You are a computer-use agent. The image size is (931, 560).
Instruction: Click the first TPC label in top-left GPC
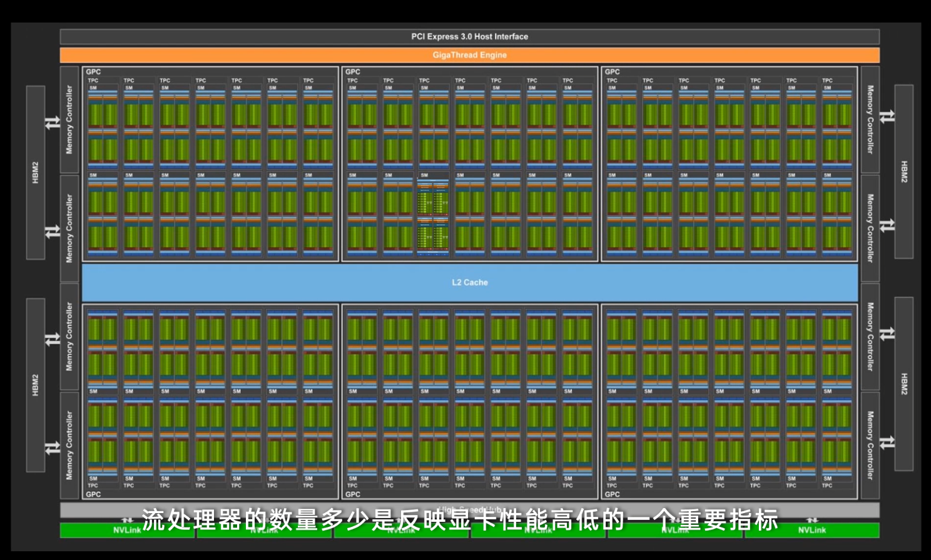pos(93,80)
